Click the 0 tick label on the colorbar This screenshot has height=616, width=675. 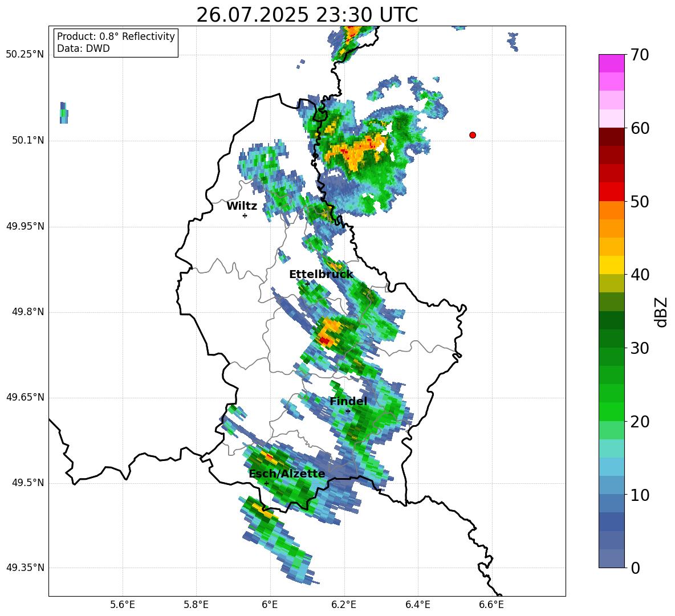(x=635, y=568)
